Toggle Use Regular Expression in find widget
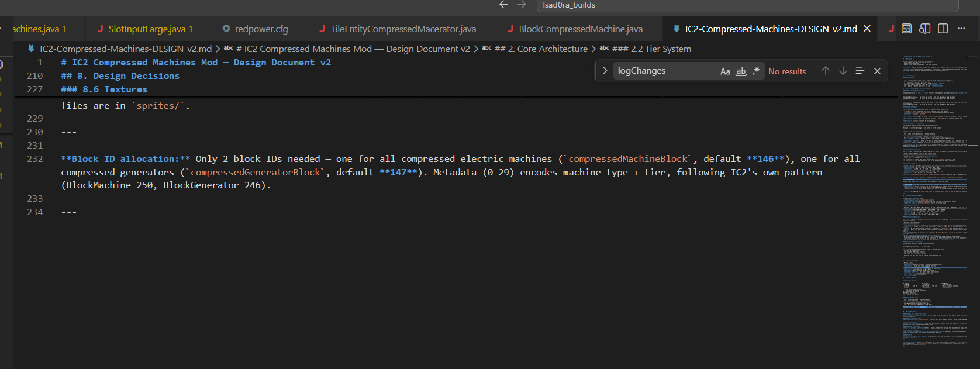Viewport: 980px width, 369px height. pos(756,71)
